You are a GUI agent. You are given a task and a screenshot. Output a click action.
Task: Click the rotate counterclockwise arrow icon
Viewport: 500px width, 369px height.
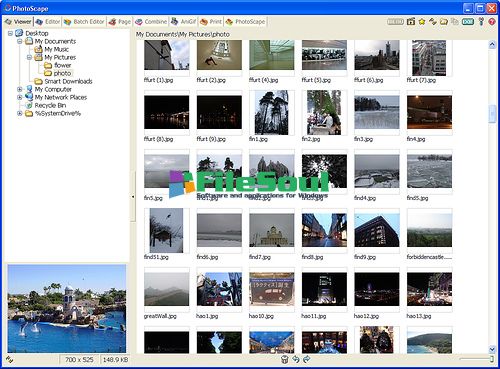point(296,359)
